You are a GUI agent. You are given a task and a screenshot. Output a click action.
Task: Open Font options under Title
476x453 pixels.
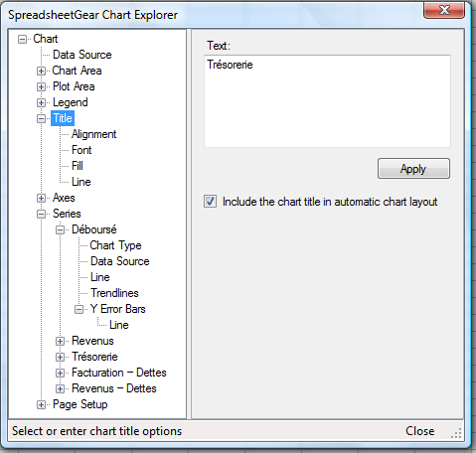81,150
